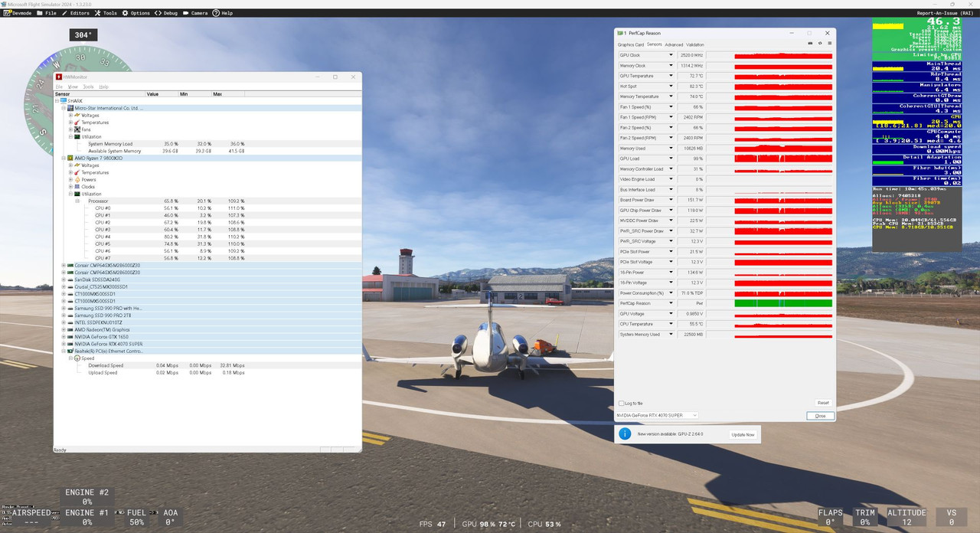Image resolution: width=980 pixels, height=533 pixels.
Task: Expand the AMD Radeon(TM) Graphics node
Action: [64, 330]
